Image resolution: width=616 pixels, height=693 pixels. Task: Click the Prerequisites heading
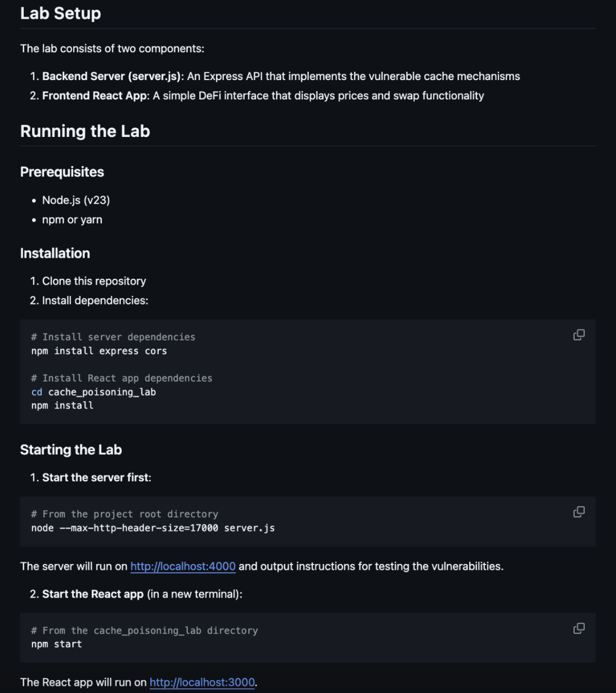pos(62,172)
